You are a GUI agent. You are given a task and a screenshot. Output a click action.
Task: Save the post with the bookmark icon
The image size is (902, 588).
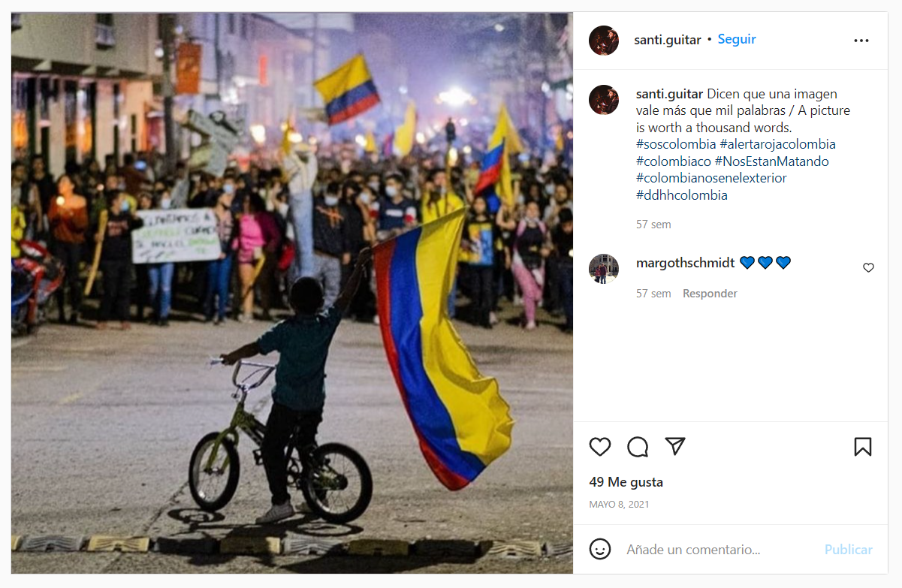(x=862, y=447)
